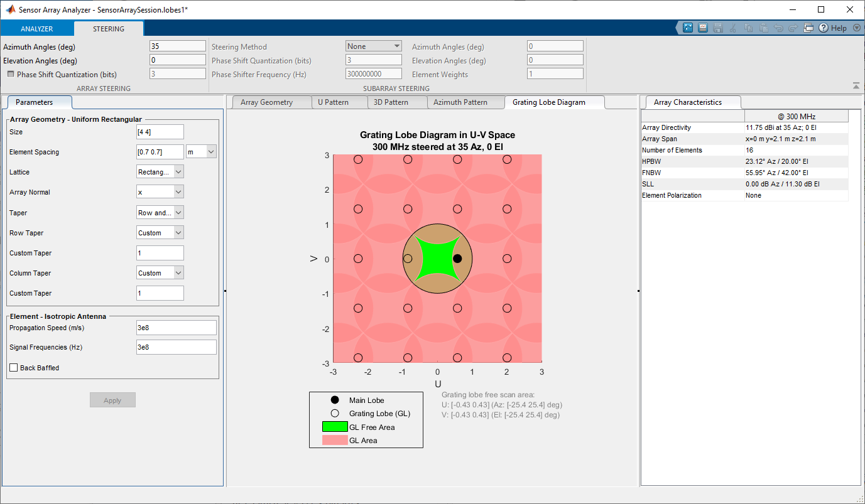Click the '11.75 dBi at 35 Az; 0 El' value

coord(782,127)
